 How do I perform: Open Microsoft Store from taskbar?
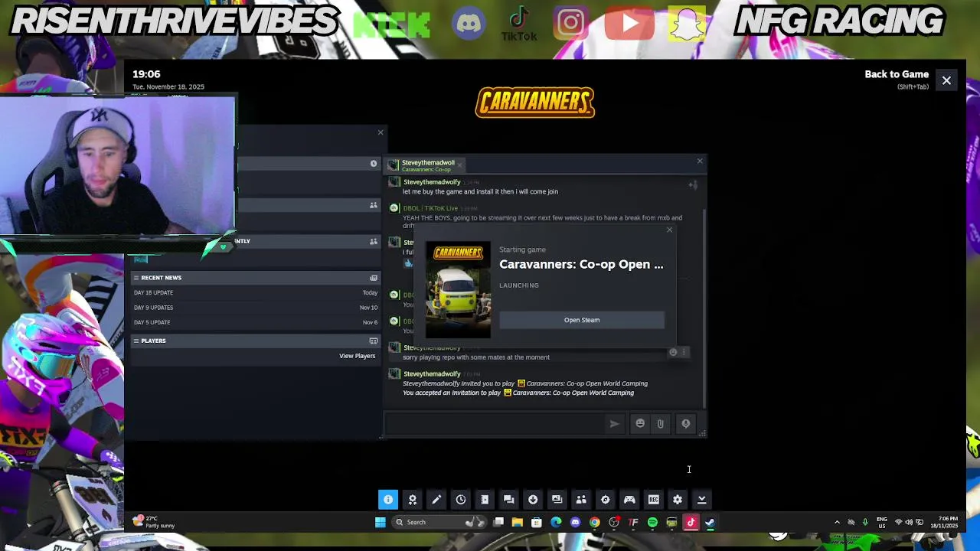[x=537, y=523]
